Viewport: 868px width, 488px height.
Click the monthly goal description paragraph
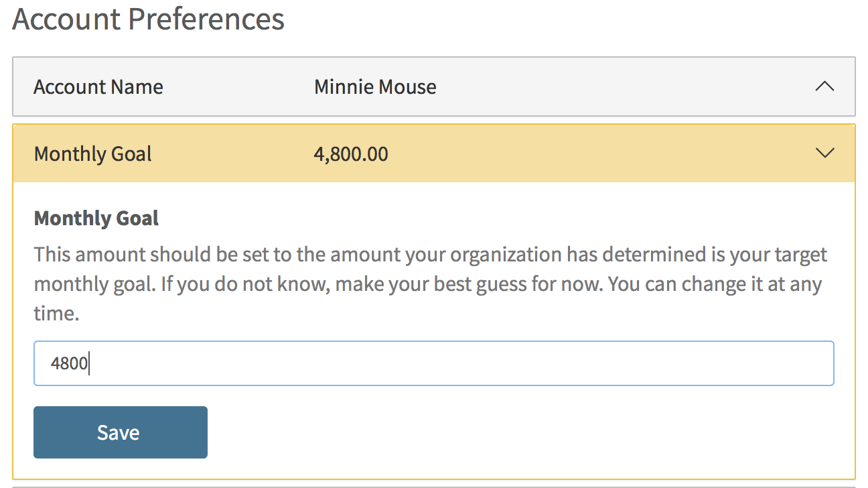pyautogui.click(x=431, y=284)
